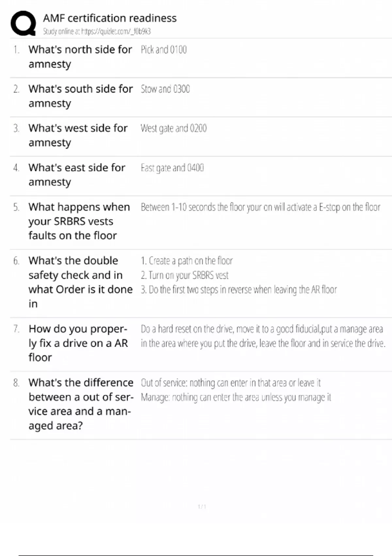This screenshot has width=392, height=556.
Task: Click the E-stop answer text
Action: pyautogui.click(x=260, y=207)
